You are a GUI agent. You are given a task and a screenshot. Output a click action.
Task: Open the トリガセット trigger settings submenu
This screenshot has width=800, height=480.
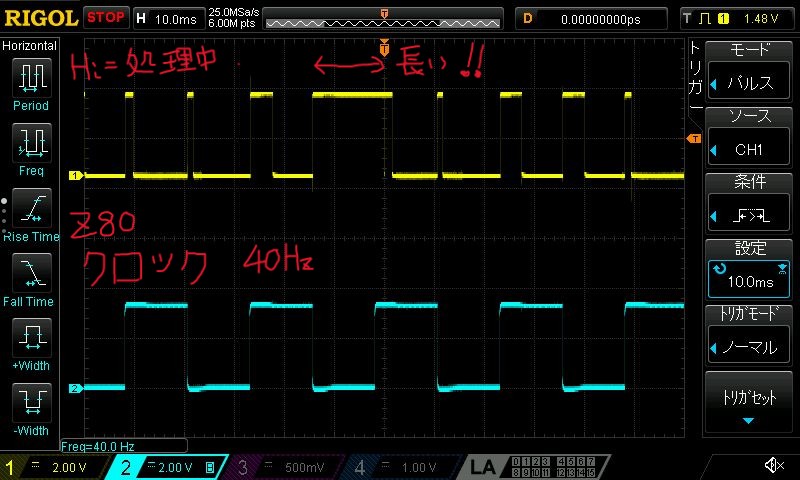pyautogui.click(x=748, y=402)
